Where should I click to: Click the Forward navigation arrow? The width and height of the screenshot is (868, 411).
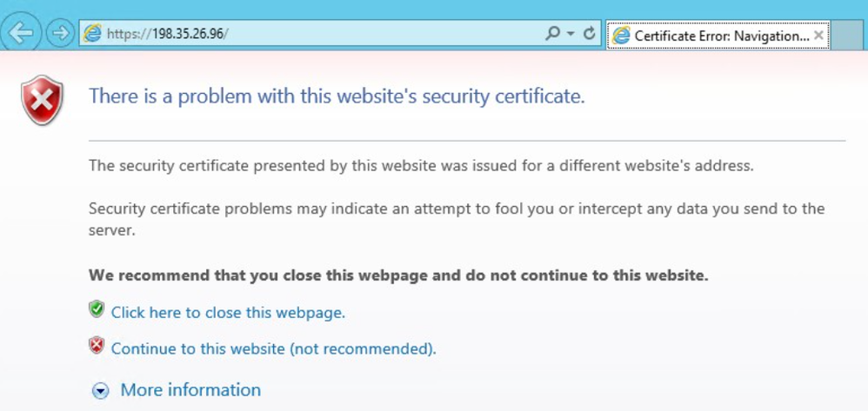click(x=60, y=34)
